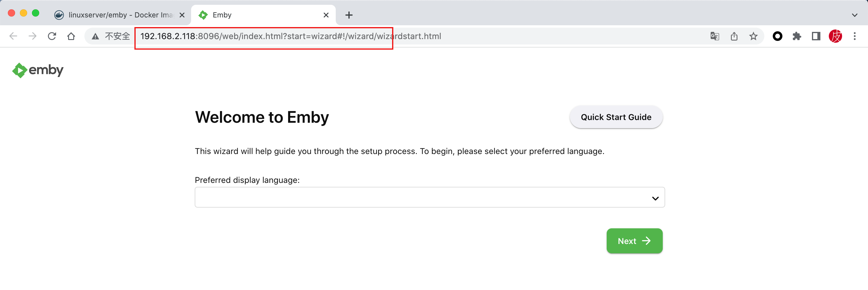The width and height of the screenshot is (868, 290).
Task: Open the Preferred display language dropdown
Action: (x=429, y=197)
